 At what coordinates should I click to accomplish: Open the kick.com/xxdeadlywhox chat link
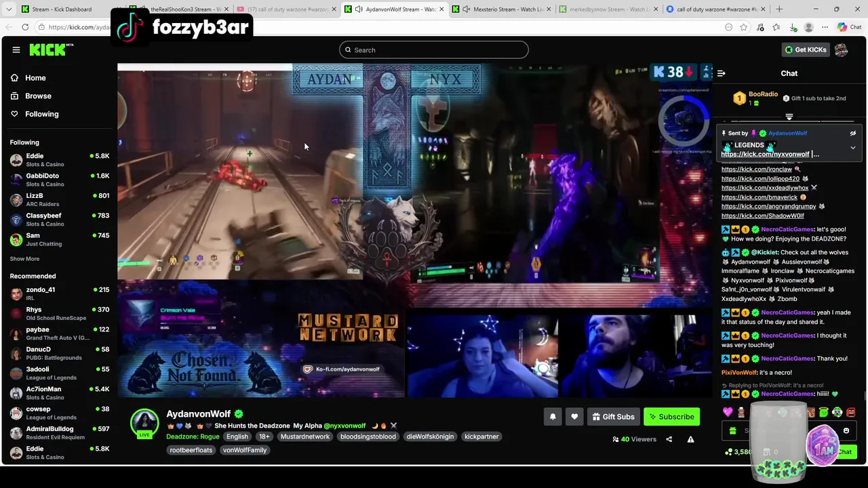[764, 188]
